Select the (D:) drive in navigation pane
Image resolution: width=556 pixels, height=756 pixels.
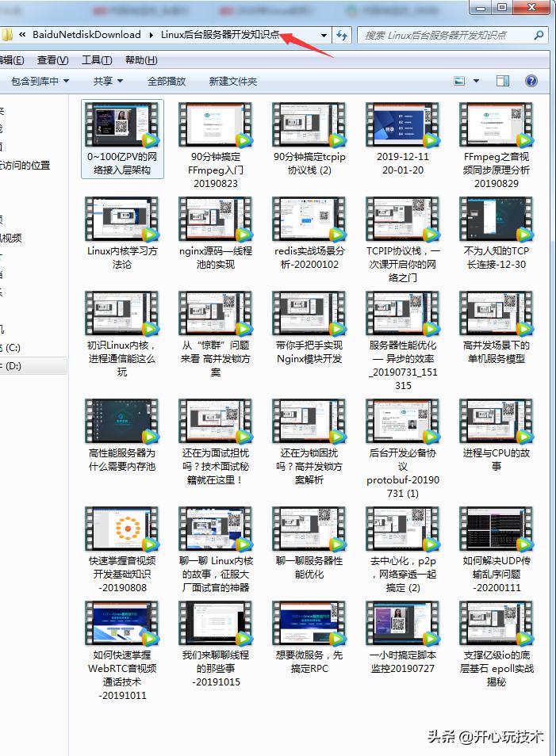pos(11,366)
